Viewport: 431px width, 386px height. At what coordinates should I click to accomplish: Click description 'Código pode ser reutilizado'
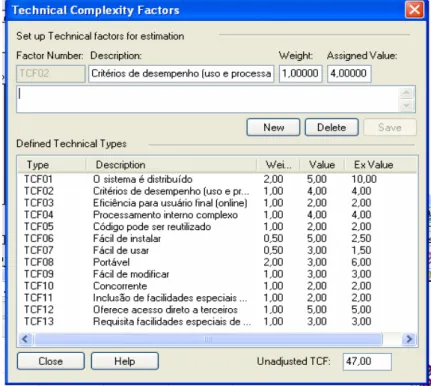coord(152,227)
